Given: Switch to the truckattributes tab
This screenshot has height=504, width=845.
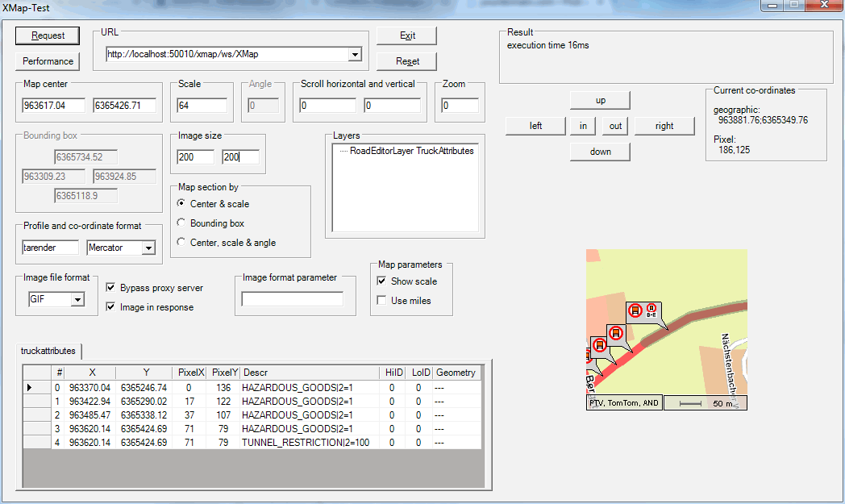Looking at the screenshot, I should pos(48,352).
